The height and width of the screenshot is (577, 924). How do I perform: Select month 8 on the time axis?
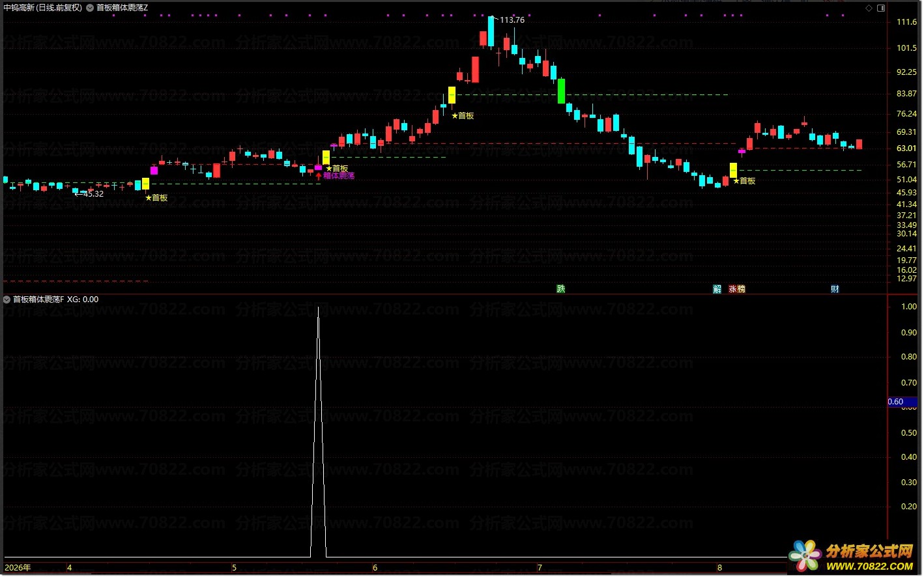(x=719, y=568)
